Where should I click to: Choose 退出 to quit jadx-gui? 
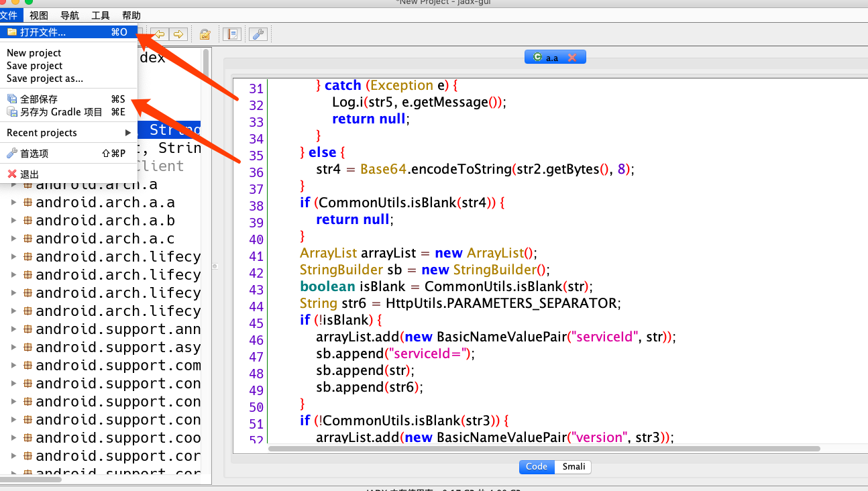pos(68,174)
